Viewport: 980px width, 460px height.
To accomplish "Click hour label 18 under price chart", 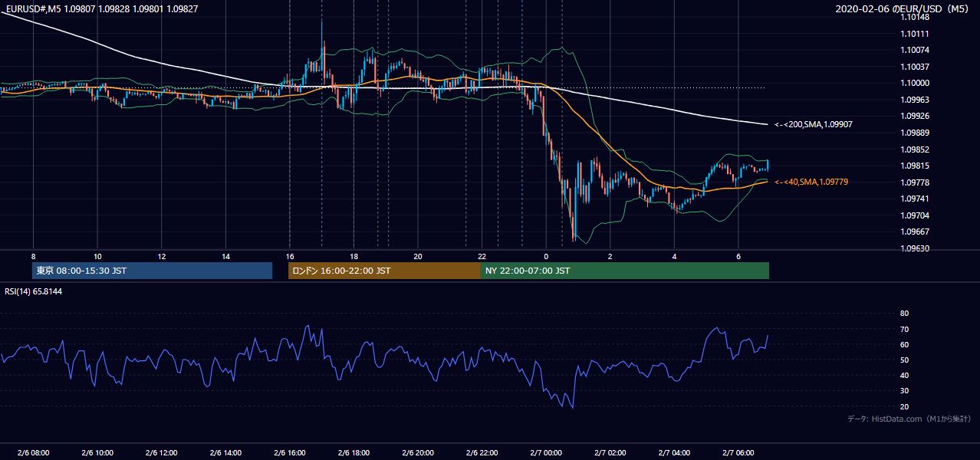I will coord(354,256).
